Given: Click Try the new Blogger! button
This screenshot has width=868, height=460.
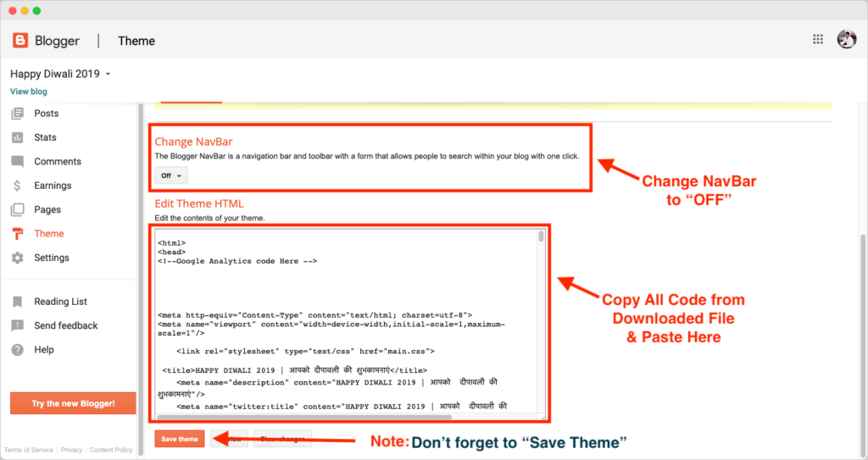Looking at the screenshot, I should point(73,403).
